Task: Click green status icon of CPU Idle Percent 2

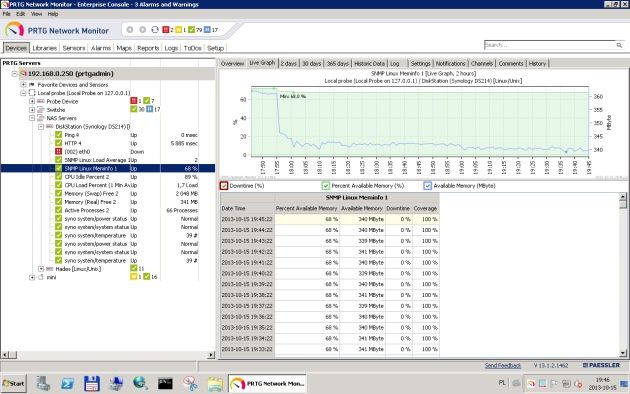Action: click(x=58, y=177)
